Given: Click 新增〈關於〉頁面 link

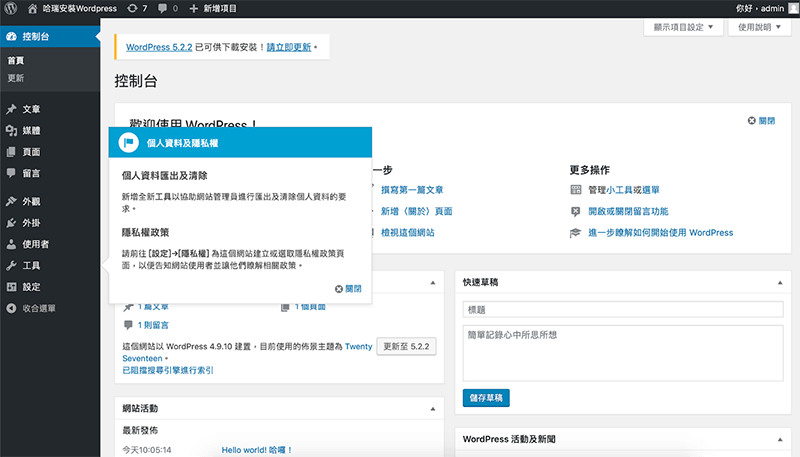Looking at the screenshot, I should (417, 211).
